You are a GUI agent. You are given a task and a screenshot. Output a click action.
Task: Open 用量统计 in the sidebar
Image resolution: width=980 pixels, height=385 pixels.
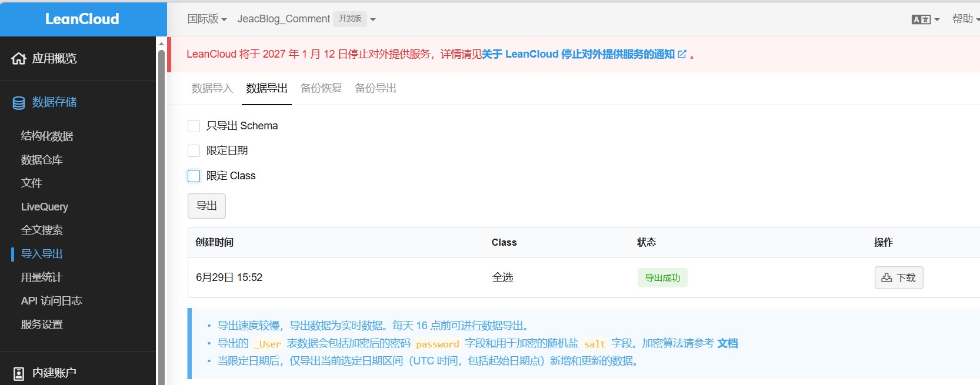[42, 277]
